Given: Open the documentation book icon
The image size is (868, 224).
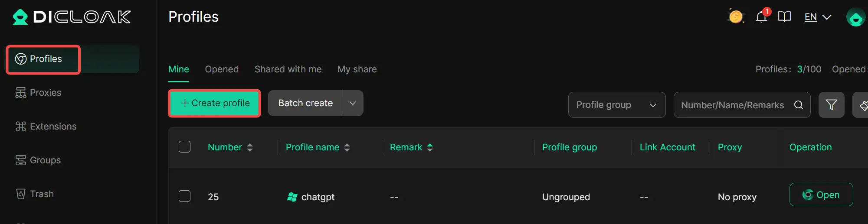Looking at the screenshot, I should pos(784,17).
